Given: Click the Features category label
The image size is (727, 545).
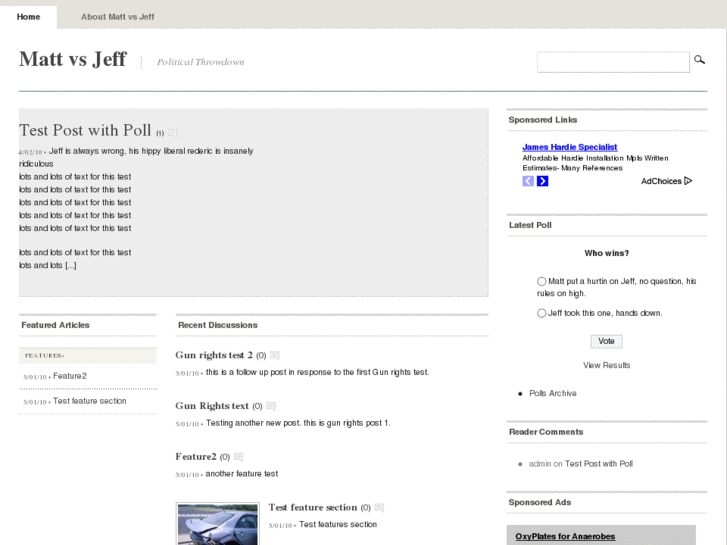Looking at the screenshot, I should click(45, 356).
